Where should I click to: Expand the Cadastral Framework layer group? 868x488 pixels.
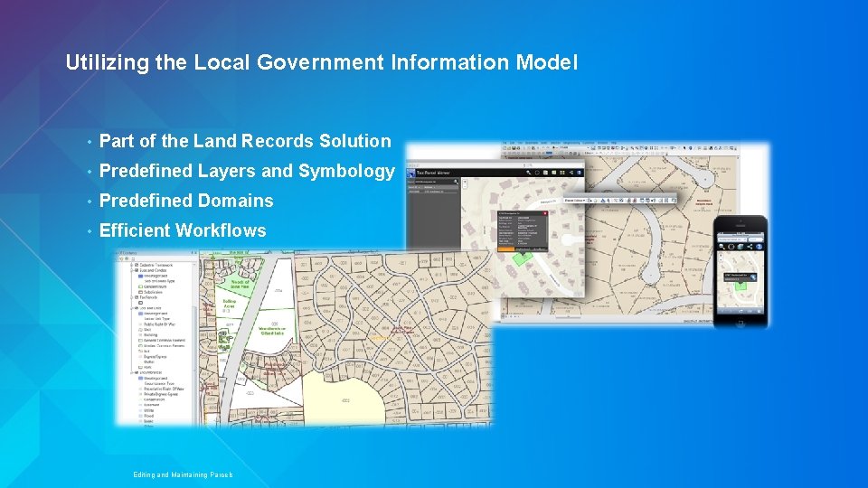pos(132,265)
